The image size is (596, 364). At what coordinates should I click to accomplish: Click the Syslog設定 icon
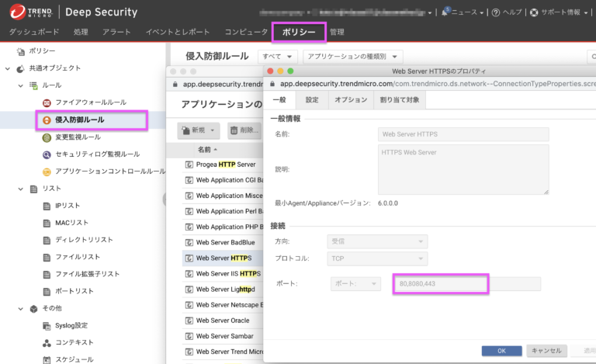47,326
